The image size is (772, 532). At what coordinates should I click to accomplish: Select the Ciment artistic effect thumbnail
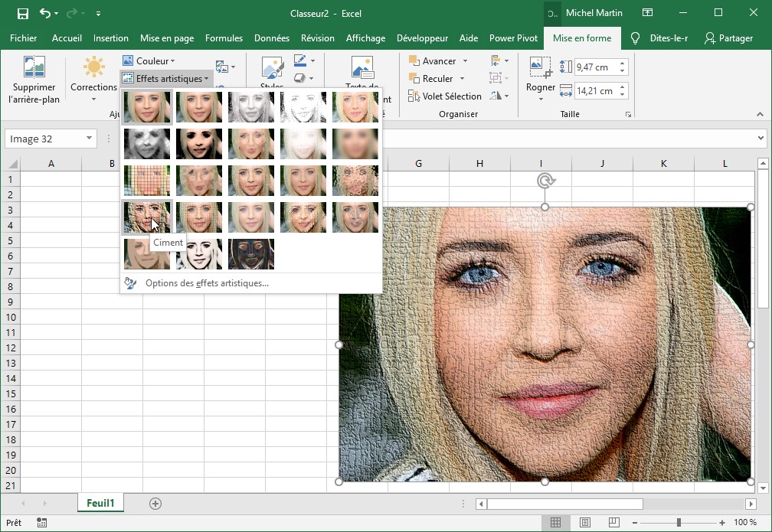[147, 217]
